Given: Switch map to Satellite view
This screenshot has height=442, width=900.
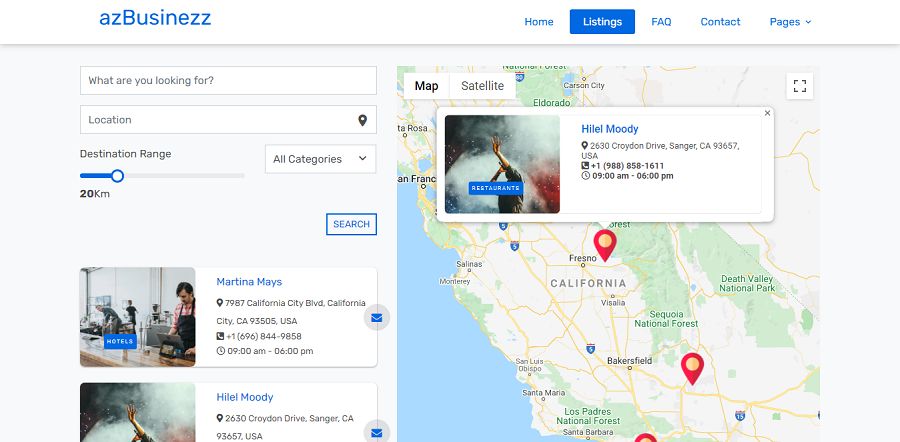Looking at the screenshot, I should (483, 86).
